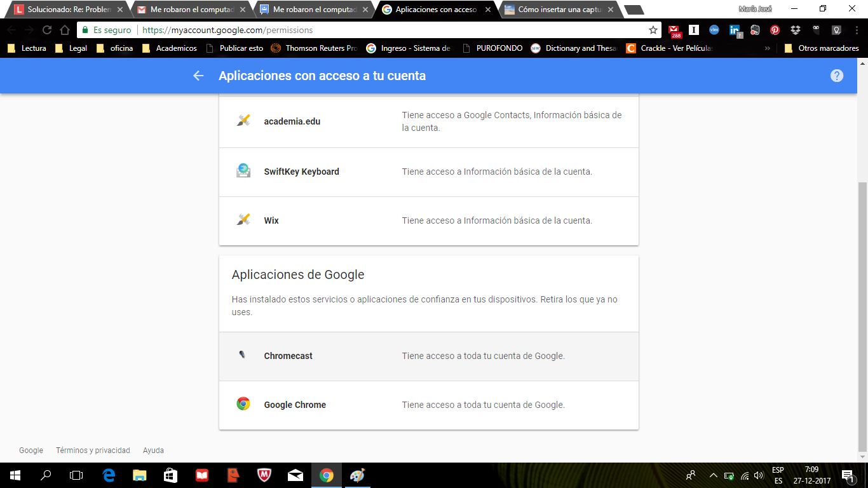Switch to the 'Cómo insertar una captura' tab
The image size is (868, 488).
559,10
